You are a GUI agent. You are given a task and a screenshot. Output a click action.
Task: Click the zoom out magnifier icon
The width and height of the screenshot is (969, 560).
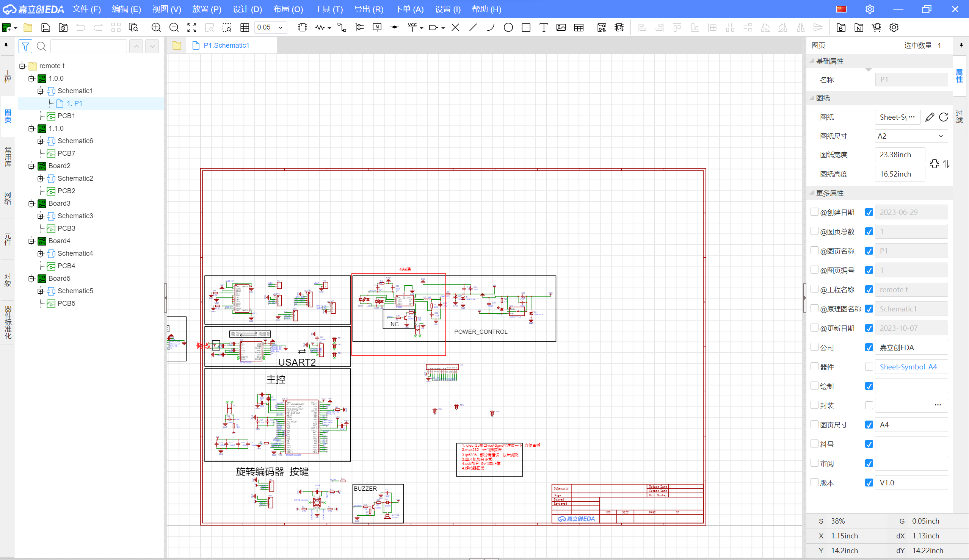(174, 27)
